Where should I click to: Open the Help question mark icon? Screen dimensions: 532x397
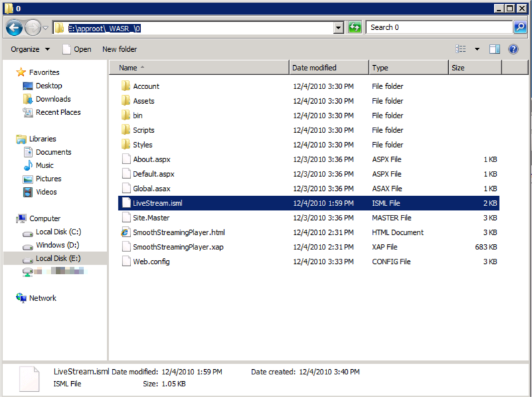(x=513, y=49)
